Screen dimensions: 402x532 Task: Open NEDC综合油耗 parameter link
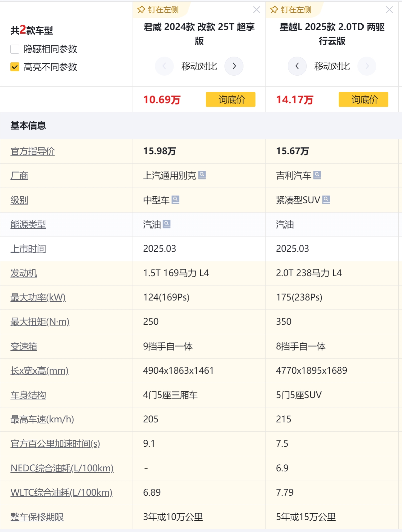coord(62,468)
